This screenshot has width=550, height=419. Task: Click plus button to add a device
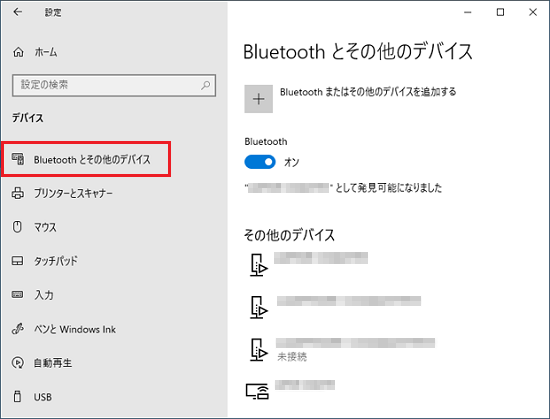259,99
